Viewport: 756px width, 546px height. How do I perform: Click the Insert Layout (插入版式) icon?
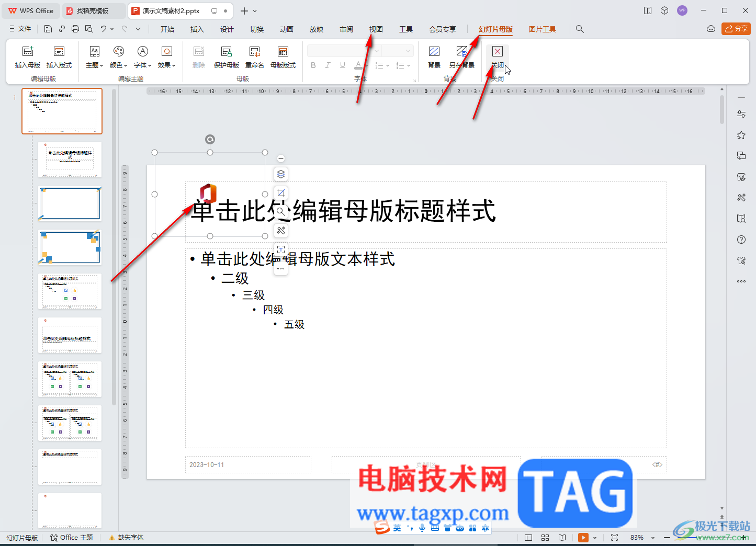tap(59, 57)
